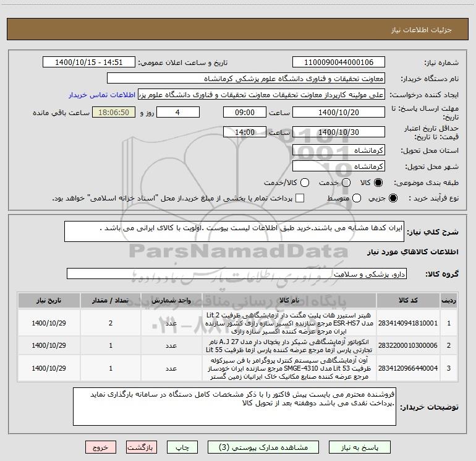Select item code 2834120966440004
The height and width of the screenshot is (461, 476).
click(x=408, y=368)
